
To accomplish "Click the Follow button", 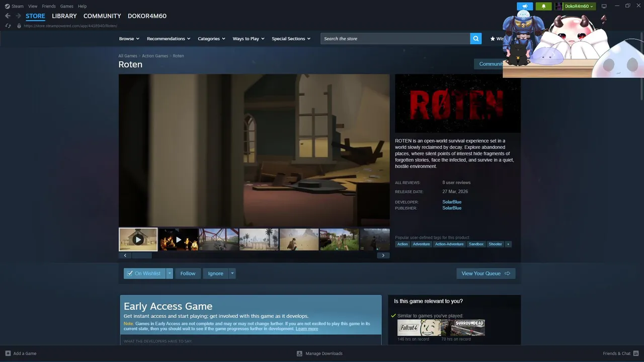I will point(188,274).
